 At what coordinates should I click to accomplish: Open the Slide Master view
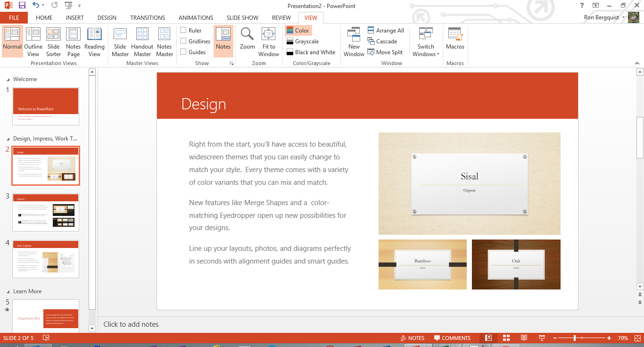(x=120, y=41)
